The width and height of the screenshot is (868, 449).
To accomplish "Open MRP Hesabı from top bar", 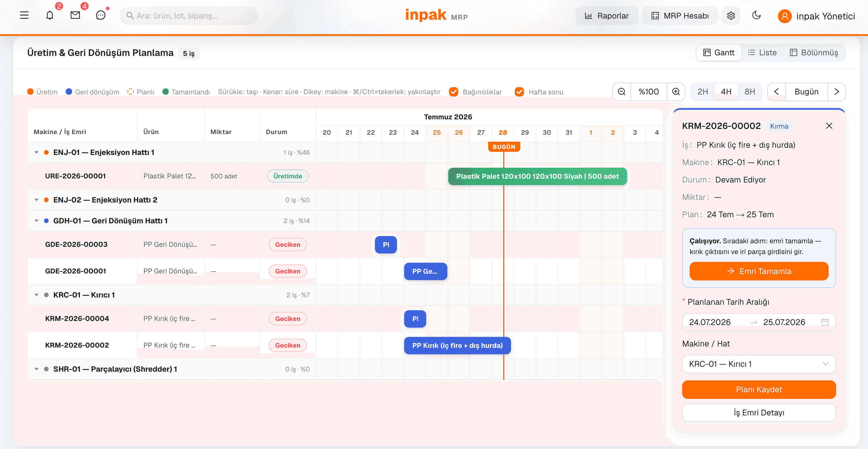I will pyautogui.click(x=680, y=16).
